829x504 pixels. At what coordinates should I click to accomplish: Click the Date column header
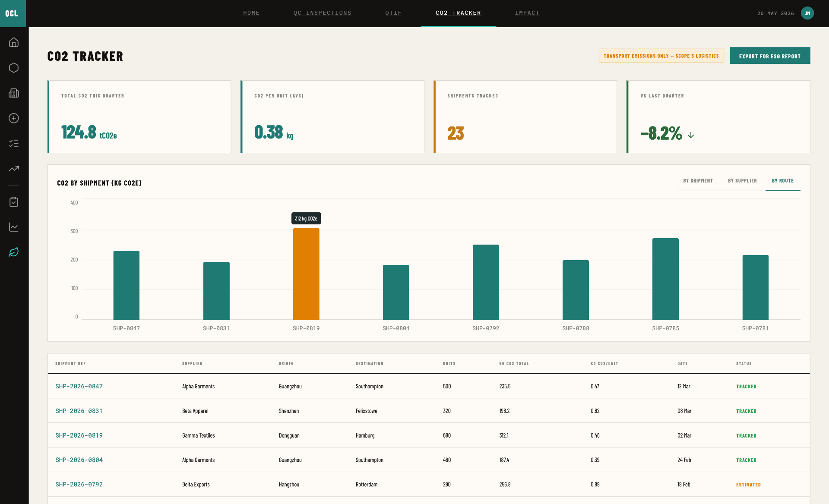point(683,364)
